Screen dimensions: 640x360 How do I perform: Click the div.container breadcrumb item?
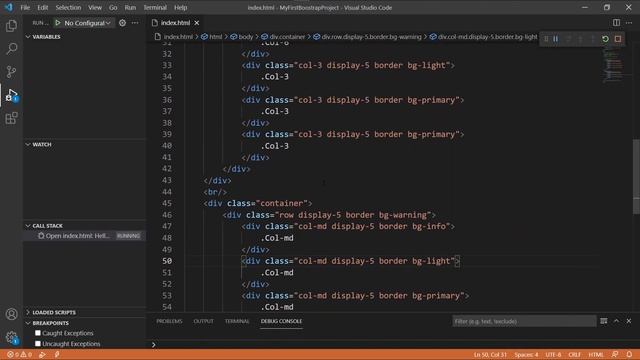(283, 37)
